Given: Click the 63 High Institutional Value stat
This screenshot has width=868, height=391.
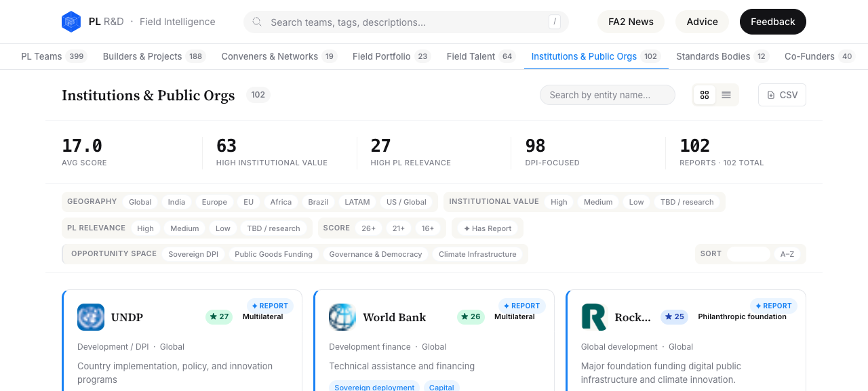Looking at the screenshot, I should [x=272, y=152].
